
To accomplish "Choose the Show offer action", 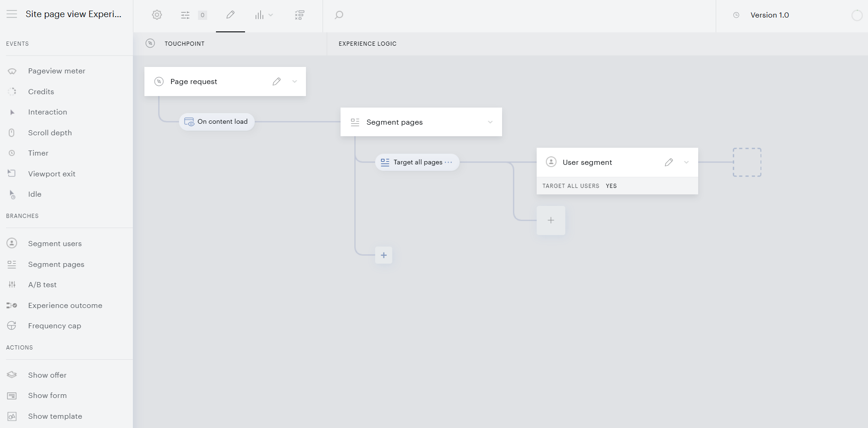I will pyautogui.click(x=47, y=375).
